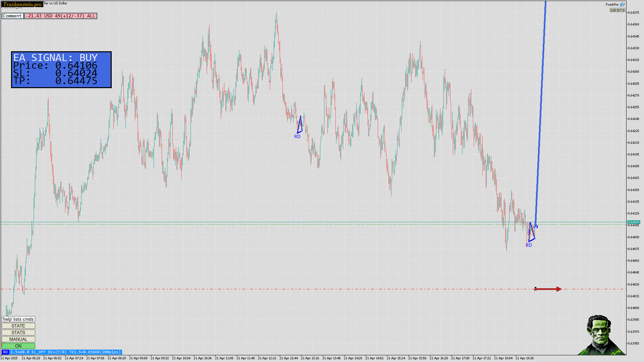Click the RD strategy parameters status bar

coord(65,352)
